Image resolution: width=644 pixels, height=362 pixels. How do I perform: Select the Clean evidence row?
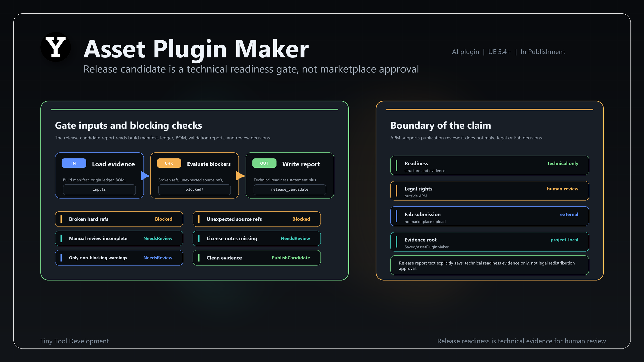pos(257,258)
